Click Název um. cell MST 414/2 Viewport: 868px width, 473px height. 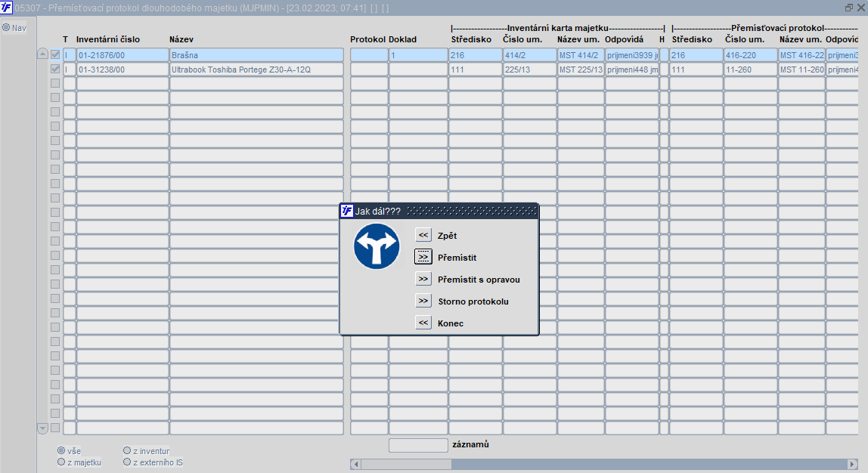coord(581,54)
